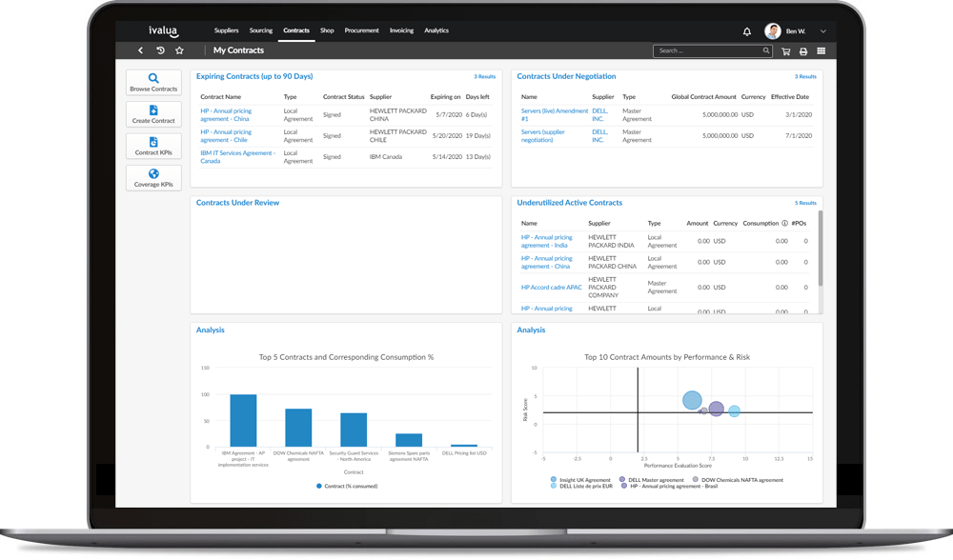This screenshot has width=953, height=560.
Task: Click 5 Results in Underutilized Active Contracts
Action: pyautogui.click(x=805, y=203)
